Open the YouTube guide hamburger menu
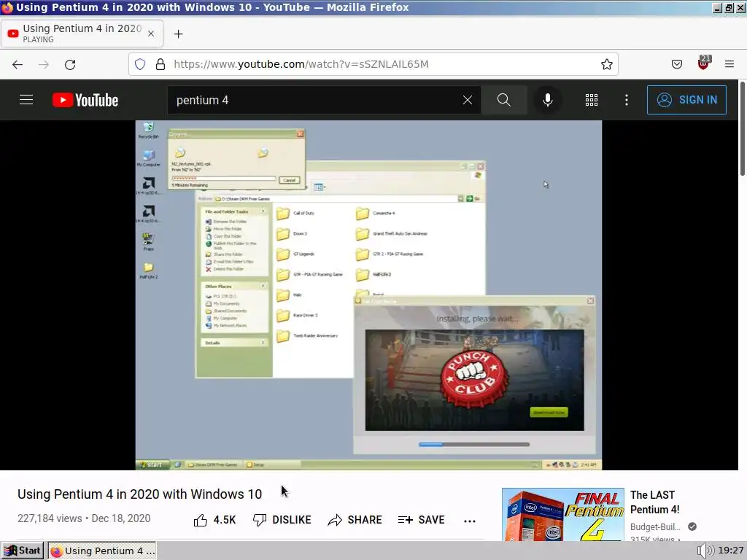Viewport: 747px width, 560px height. [26, 100]
